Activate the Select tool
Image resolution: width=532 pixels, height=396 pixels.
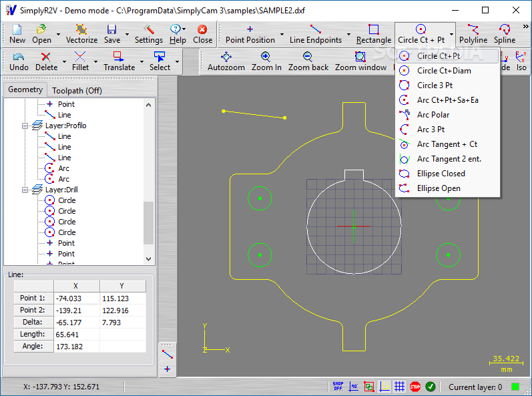point(160,61)
